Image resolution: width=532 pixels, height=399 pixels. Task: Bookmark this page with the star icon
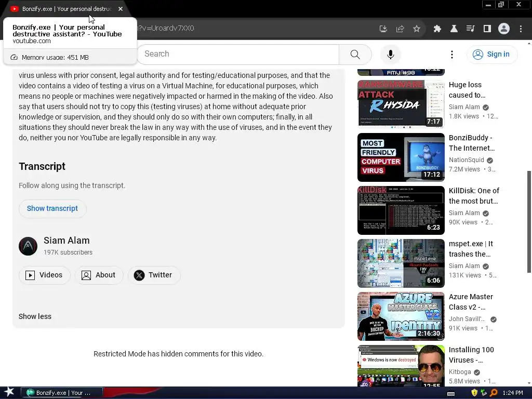[417, 29]
